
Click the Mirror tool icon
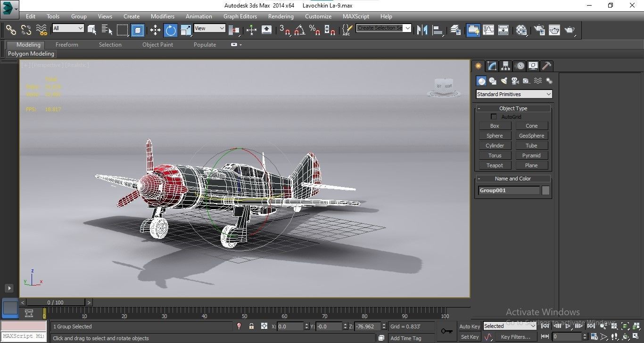click(422, 30)
